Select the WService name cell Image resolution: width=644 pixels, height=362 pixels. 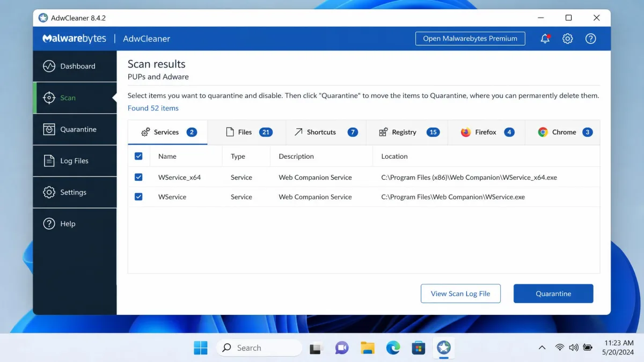click(x=172, y=197)
